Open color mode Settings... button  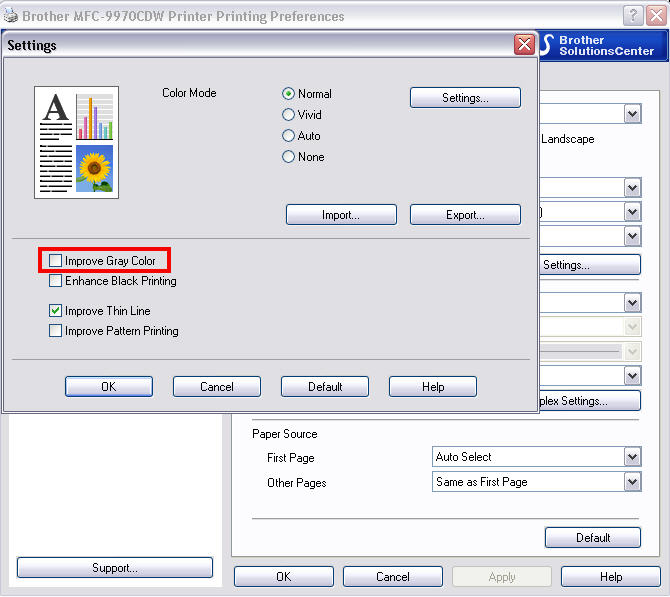465,98
